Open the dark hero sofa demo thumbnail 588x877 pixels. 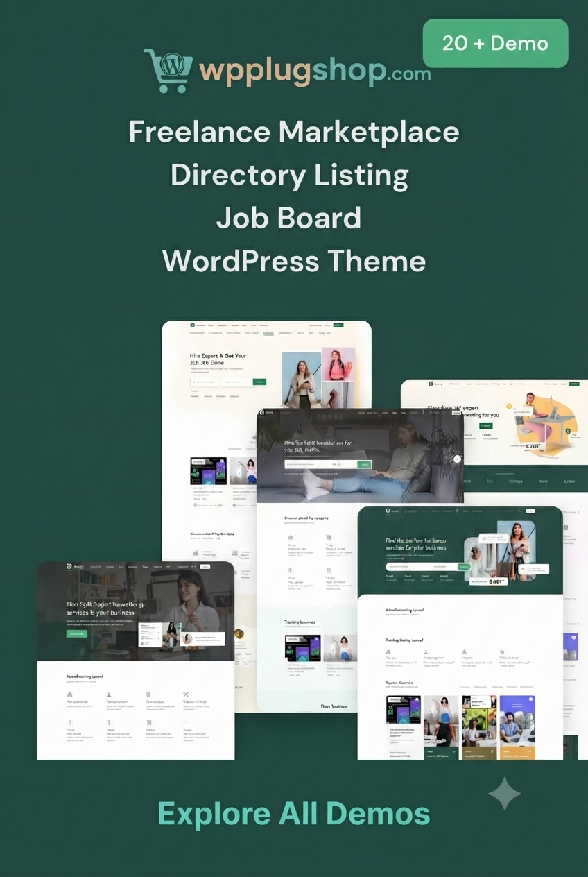pos(360,455)
